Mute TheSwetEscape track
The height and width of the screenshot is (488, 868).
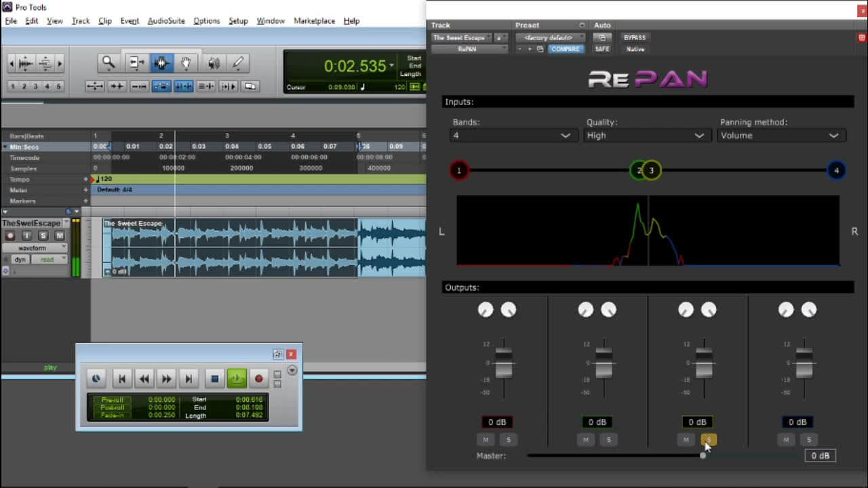coord(60,235)
